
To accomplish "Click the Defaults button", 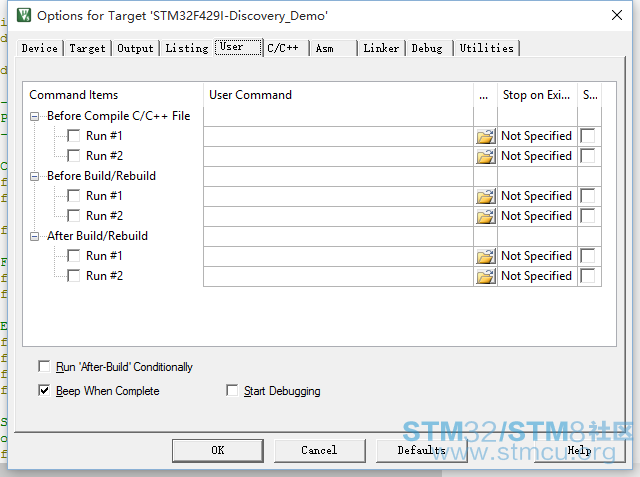I will [422, 450].
